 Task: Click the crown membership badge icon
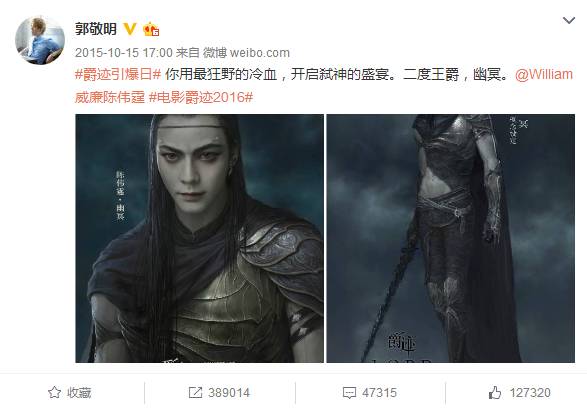[x=151, y=29]
